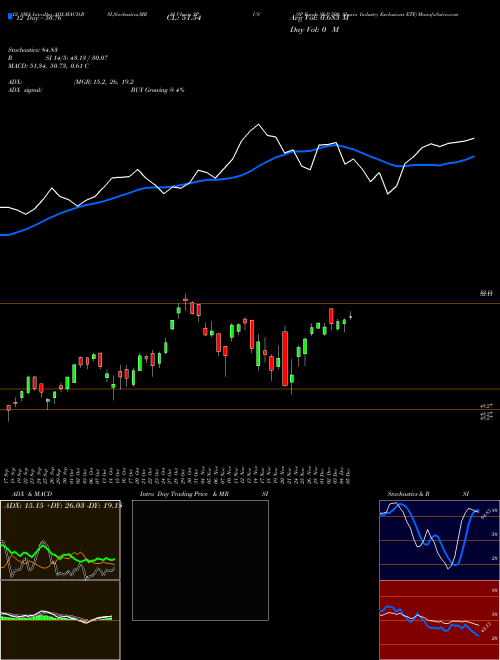This screenshot has height=660, width=500.
Task: Click the Day Vol: 0 M label
Action: [314, 30]
